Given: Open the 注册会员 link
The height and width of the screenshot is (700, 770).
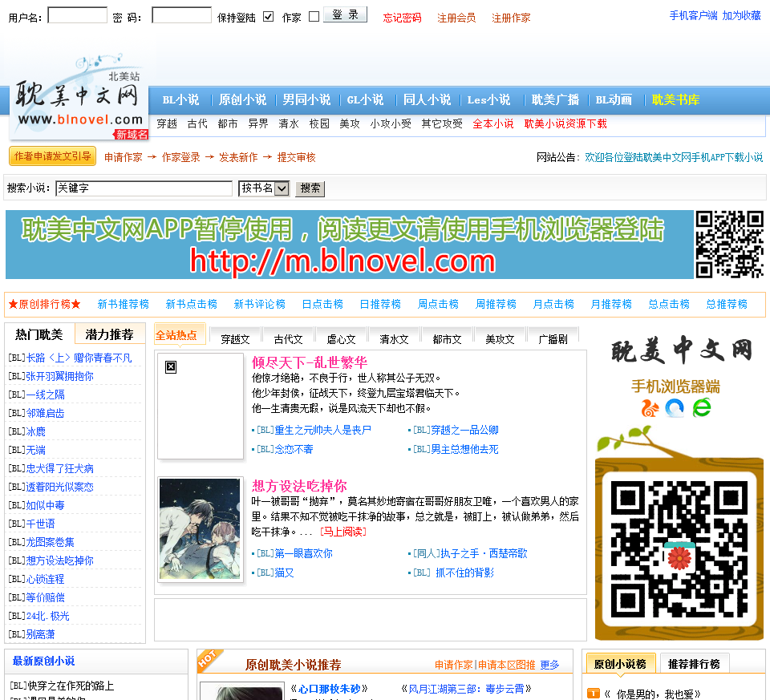Looking at the screenshot, I should click(456, 18).
